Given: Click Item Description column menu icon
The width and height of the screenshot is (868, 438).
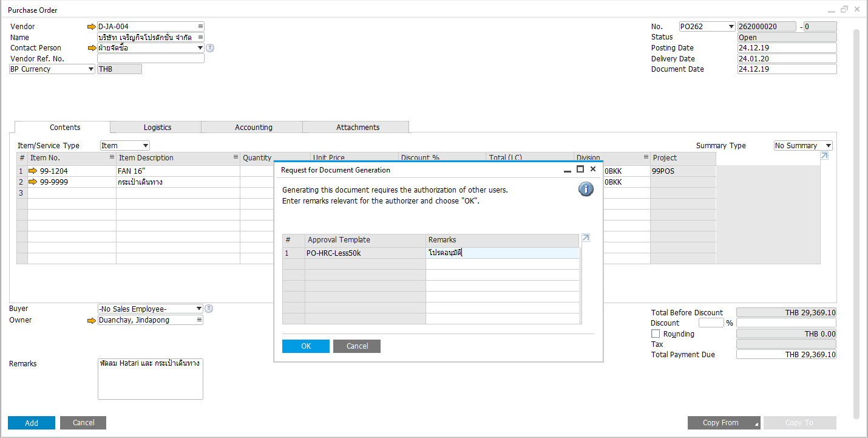Looking at the screenshot, I should click(236, 158).
